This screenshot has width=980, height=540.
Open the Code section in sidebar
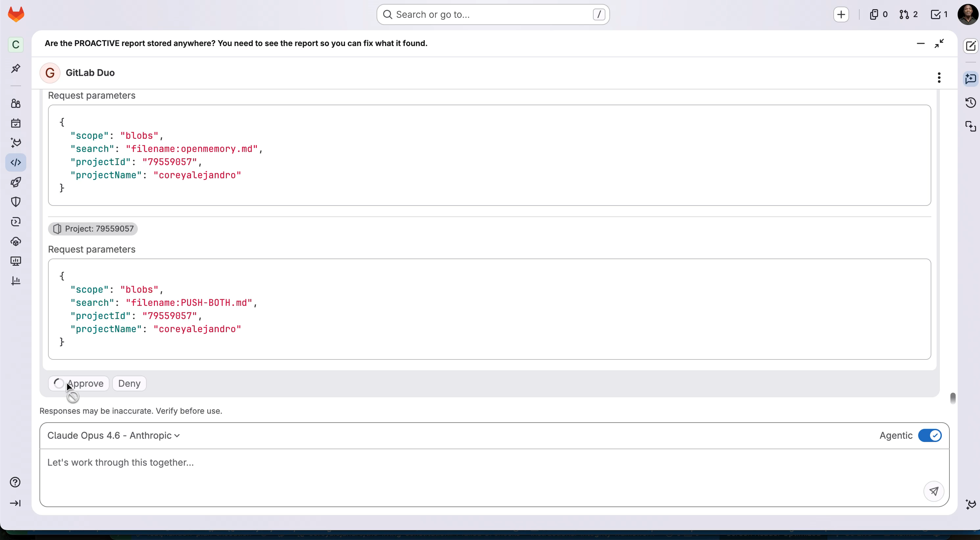click(15, 162)
